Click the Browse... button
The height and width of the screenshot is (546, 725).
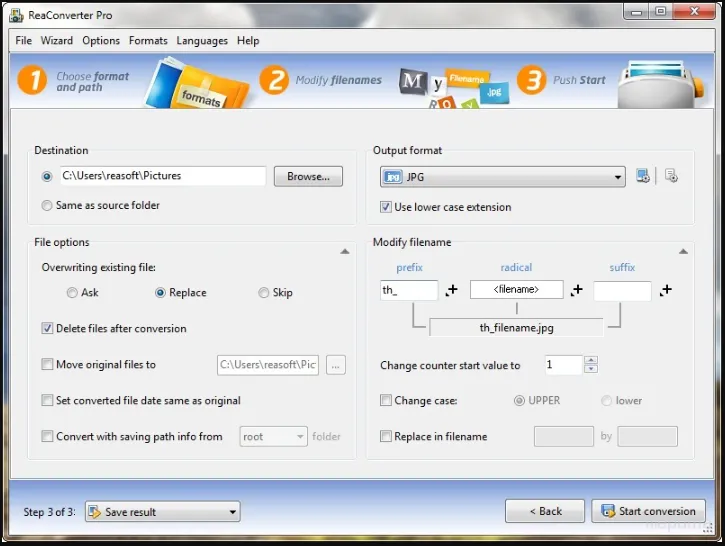[308, 177]
